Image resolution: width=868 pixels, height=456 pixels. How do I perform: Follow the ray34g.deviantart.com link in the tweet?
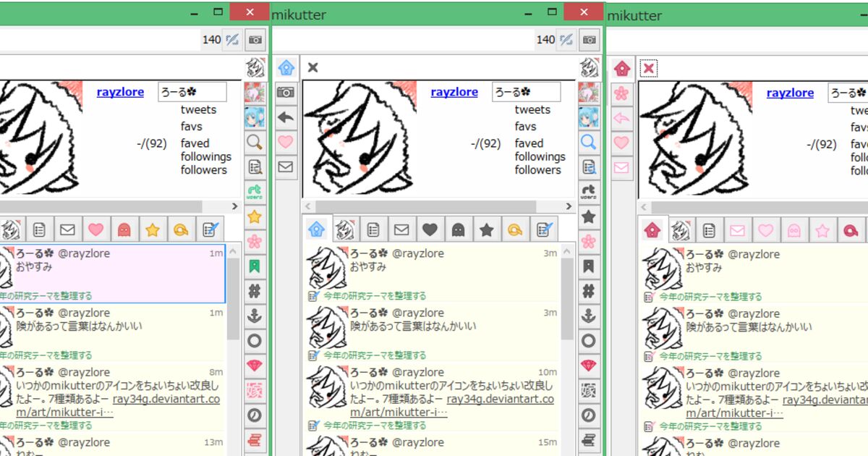point(488,399)
